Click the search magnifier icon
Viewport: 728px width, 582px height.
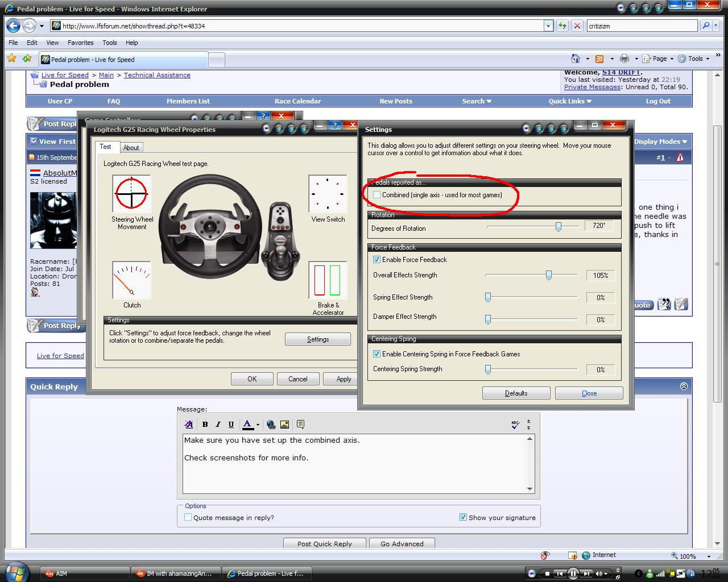[x=705, y=26]
